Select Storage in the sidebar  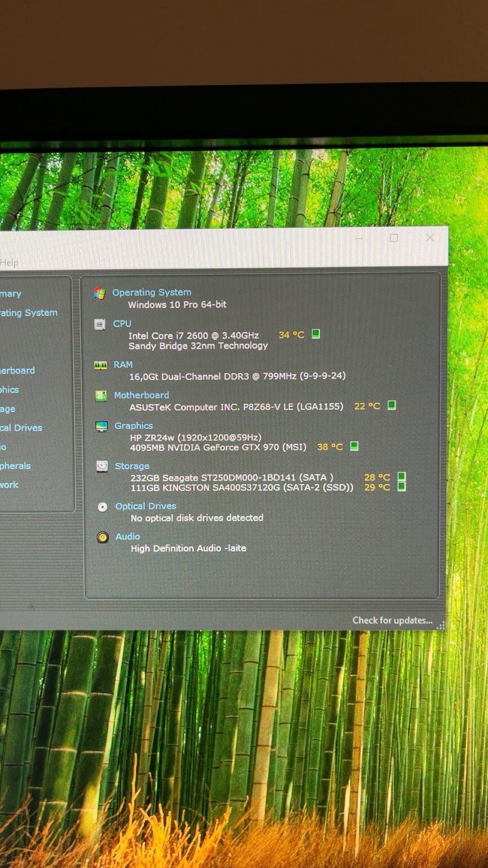tap(8, 409)
